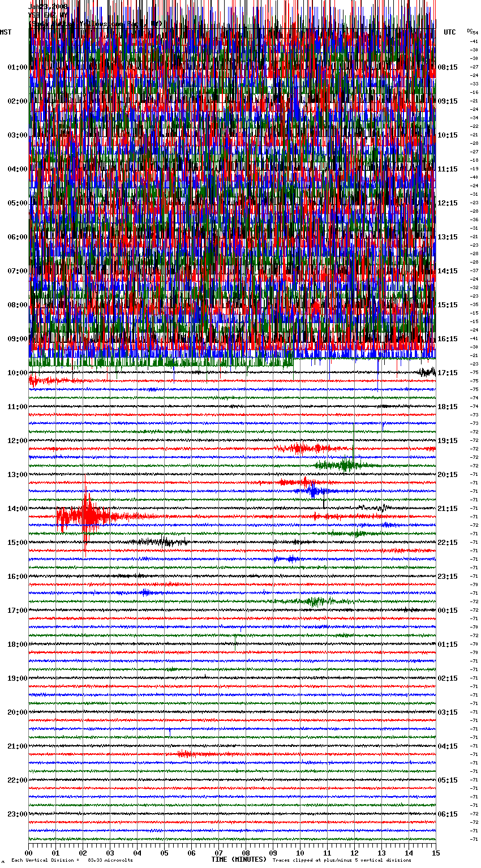Click the 21:15 UTC time label
The height and width of the screenshot is (868, 481).
tap(448, 509)
